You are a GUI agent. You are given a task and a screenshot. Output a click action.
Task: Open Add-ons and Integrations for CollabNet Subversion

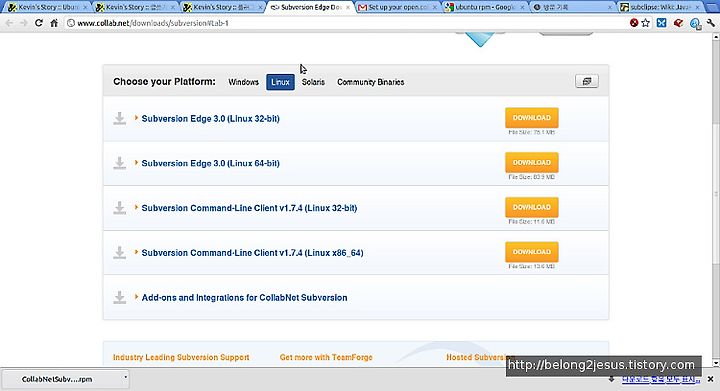tap(244, 297)
